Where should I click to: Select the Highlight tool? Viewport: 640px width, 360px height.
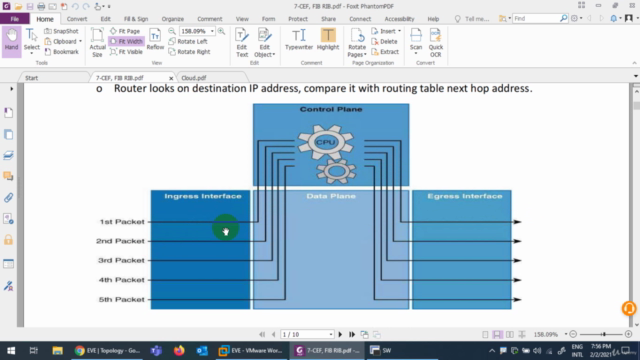tap(328, 40)
